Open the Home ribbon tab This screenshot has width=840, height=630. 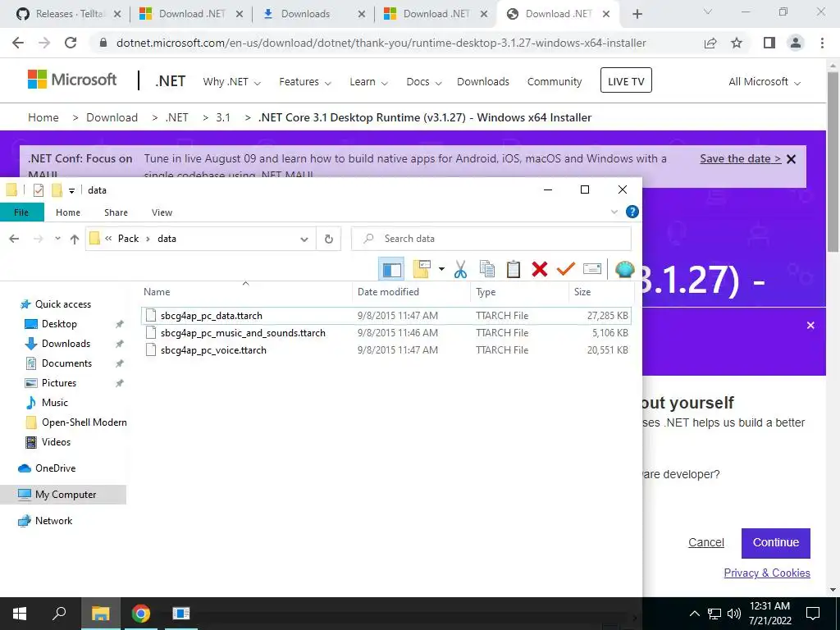[68, 212]
